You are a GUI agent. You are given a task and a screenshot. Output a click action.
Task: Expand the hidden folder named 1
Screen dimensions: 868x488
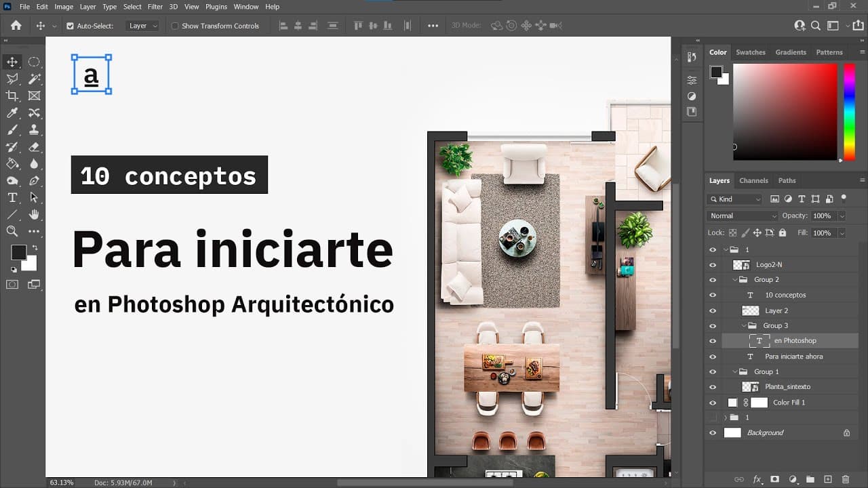(x=726, y=418)
